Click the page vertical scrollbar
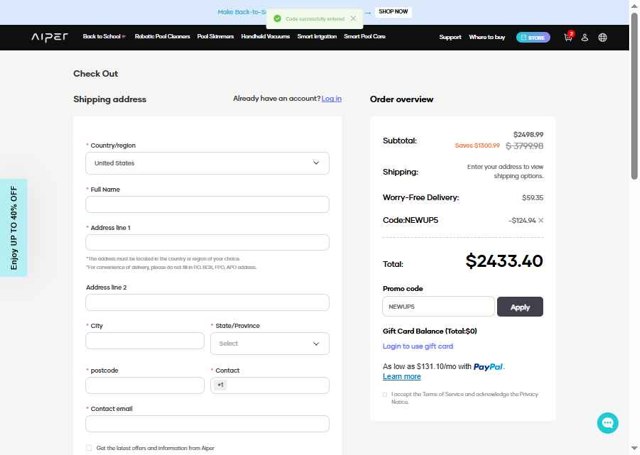 [634, 96]
